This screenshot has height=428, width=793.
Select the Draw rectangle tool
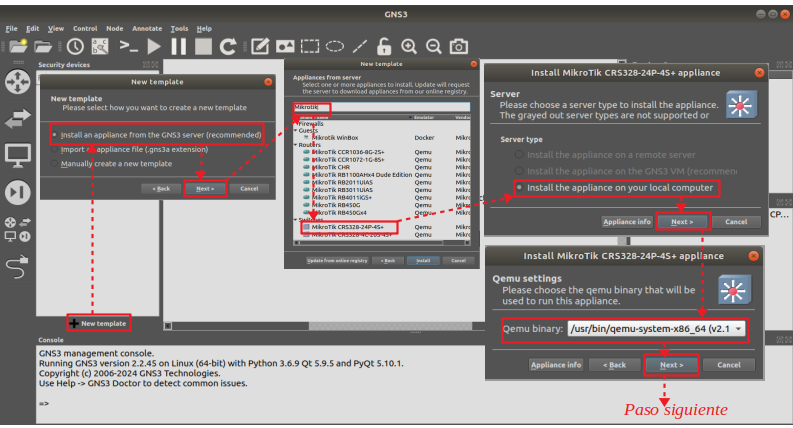(x=310, y=47)
